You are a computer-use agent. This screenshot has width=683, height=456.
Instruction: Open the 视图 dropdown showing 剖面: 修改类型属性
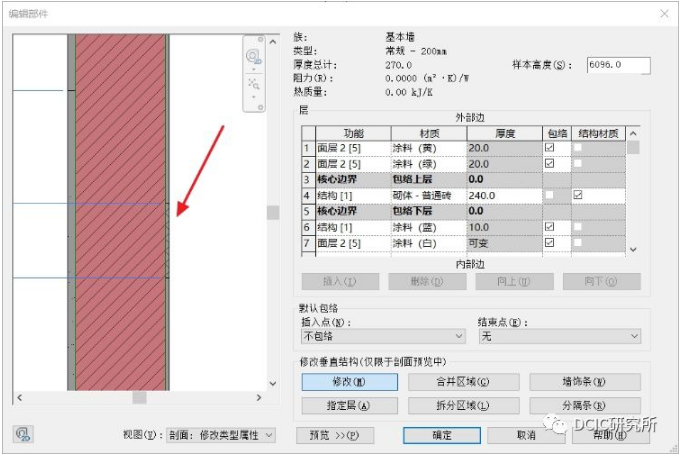coord(221,435)
